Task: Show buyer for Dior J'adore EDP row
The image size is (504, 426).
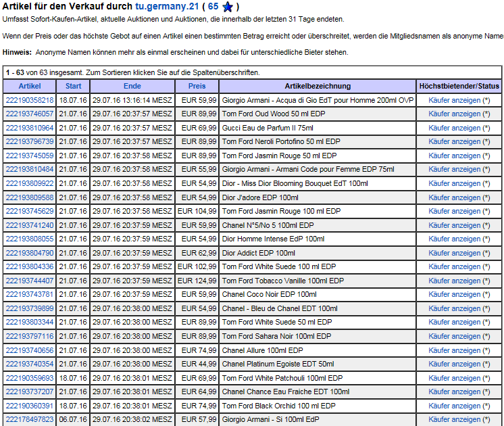Action: tap(454, 197)
